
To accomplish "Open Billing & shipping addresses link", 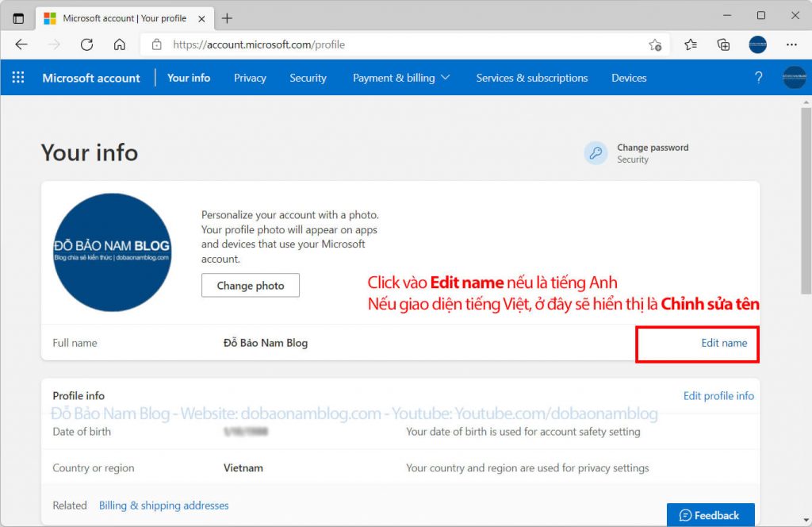I will 163,506.
